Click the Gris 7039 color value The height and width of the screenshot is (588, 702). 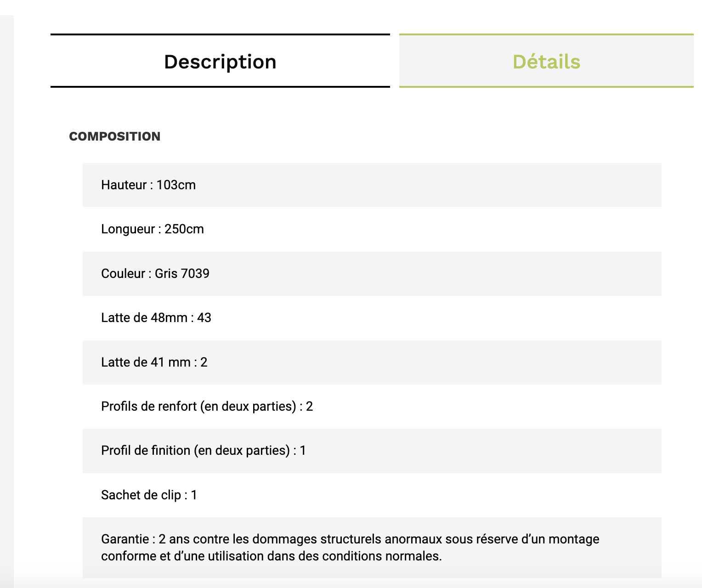[x=182, y=273]
